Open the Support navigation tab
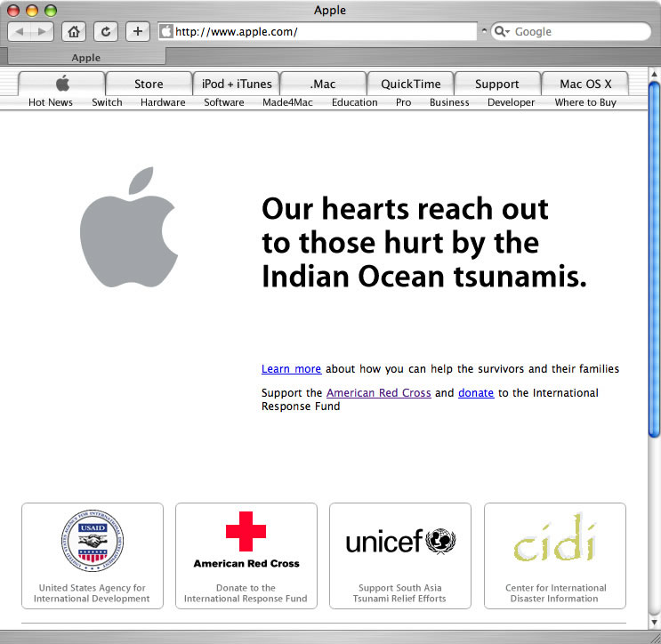Image resolution: width=661 pixels, height=644 pixels. (497, 84)
